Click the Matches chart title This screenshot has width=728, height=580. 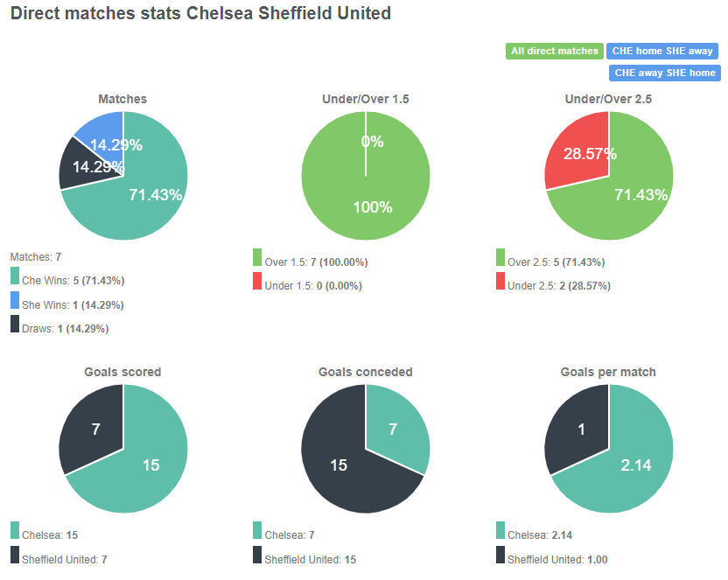[x=122, y=99]
